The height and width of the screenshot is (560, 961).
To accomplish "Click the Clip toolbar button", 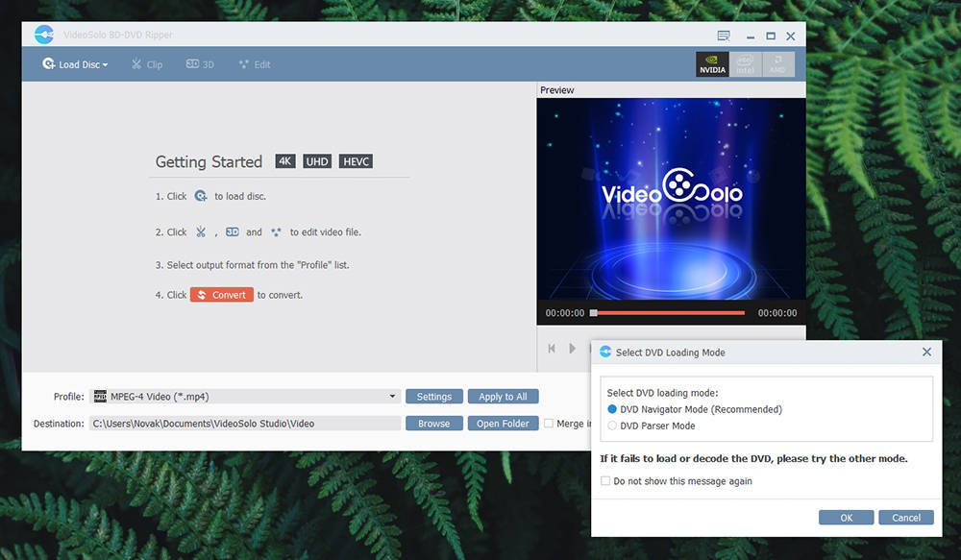I will (x=146, y=64).
